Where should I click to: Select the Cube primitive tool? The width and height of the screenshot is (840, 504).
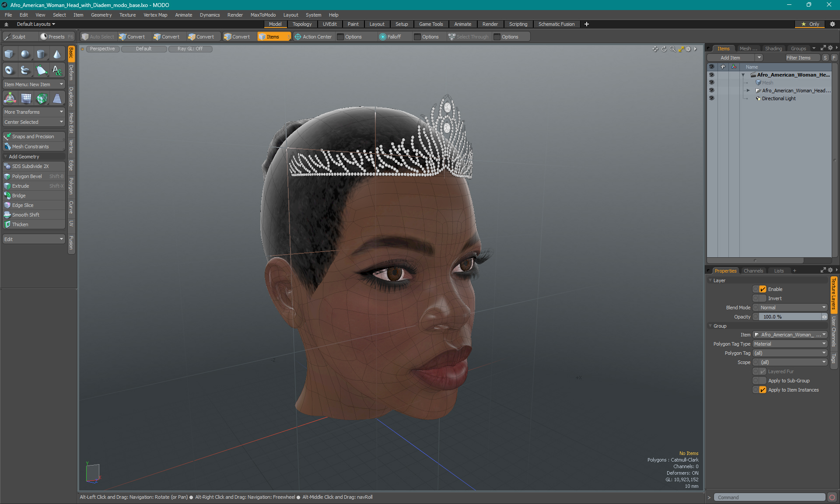pyautogui.click(x=9, y=54)
